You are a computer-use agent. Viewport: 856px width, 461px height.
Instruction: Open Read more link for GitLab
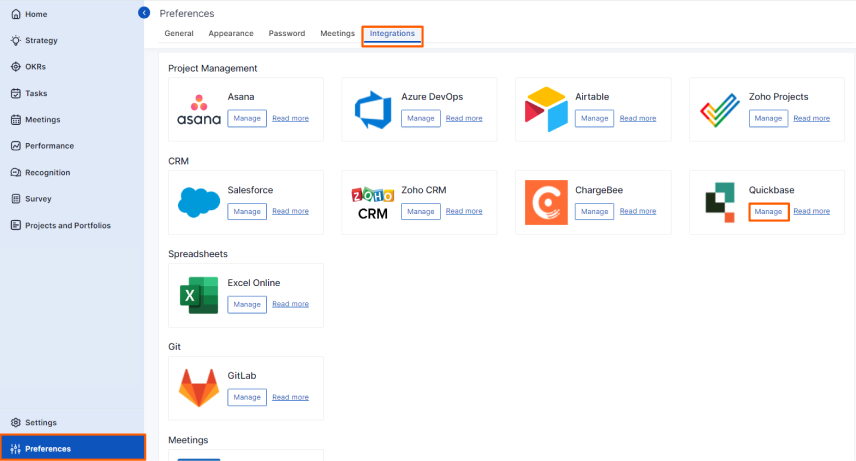coord(290,397)
